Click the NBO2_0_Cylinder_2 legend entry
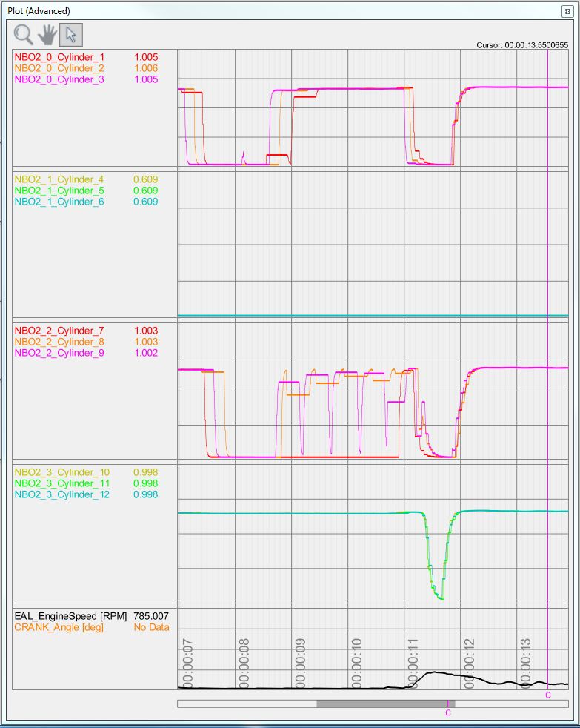This screenshot has width=580, height=728. point(60,68)
